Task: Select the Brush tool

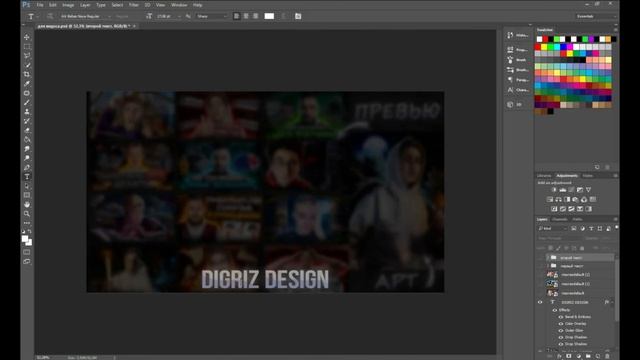Action: coord(27,102)
